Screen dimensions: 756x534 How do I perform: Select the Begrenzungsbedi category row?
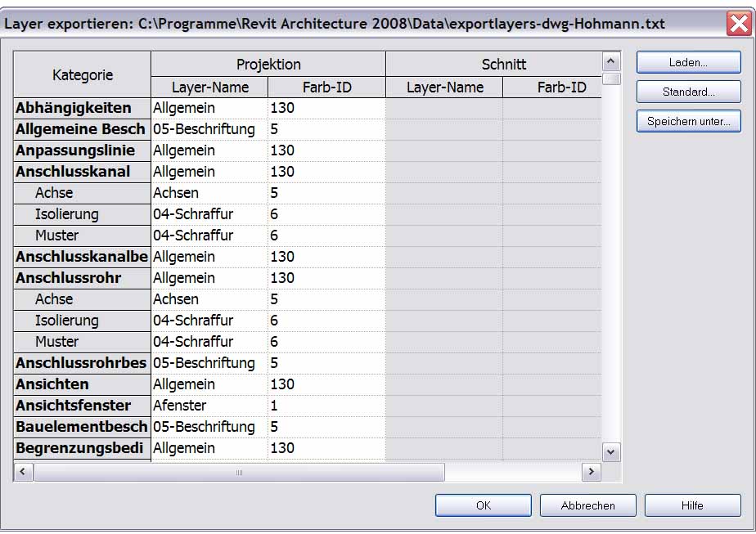tap(83, 448)
